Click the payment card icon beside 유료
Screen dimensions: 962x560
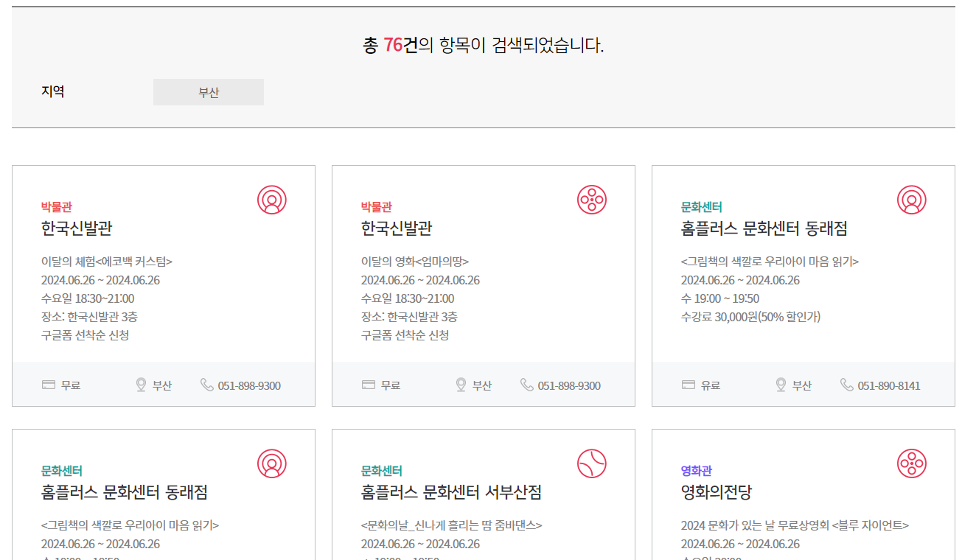[x=689, y=385]
